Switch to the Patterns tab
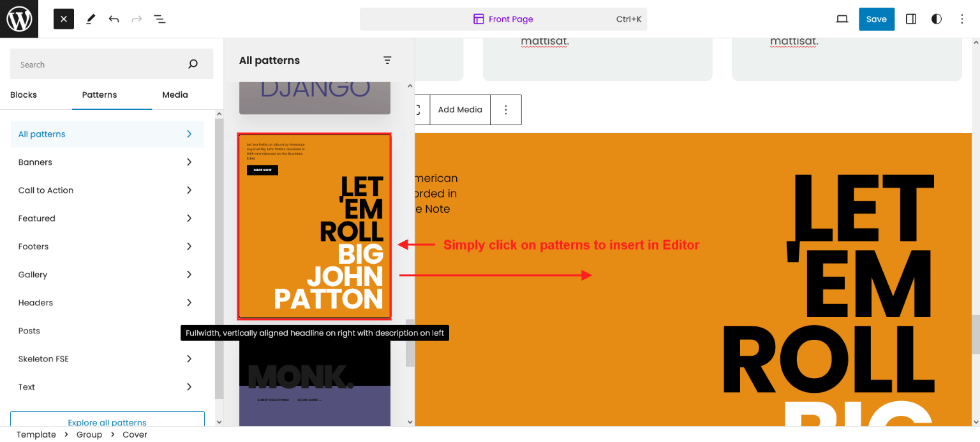980x442 pixels. (100, 95)
